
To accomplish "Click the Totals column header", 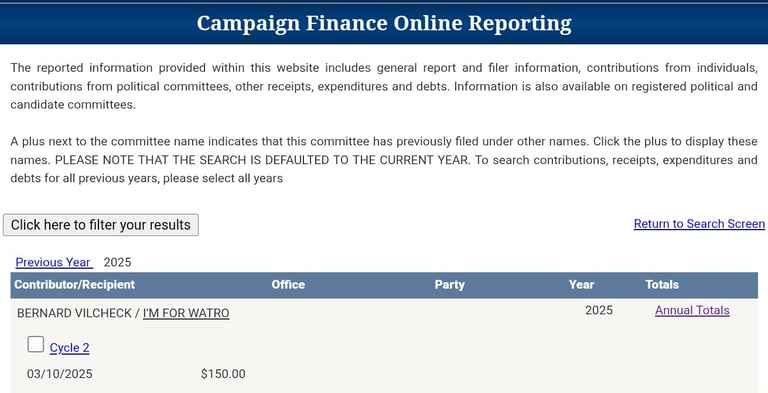I will 662,285.
